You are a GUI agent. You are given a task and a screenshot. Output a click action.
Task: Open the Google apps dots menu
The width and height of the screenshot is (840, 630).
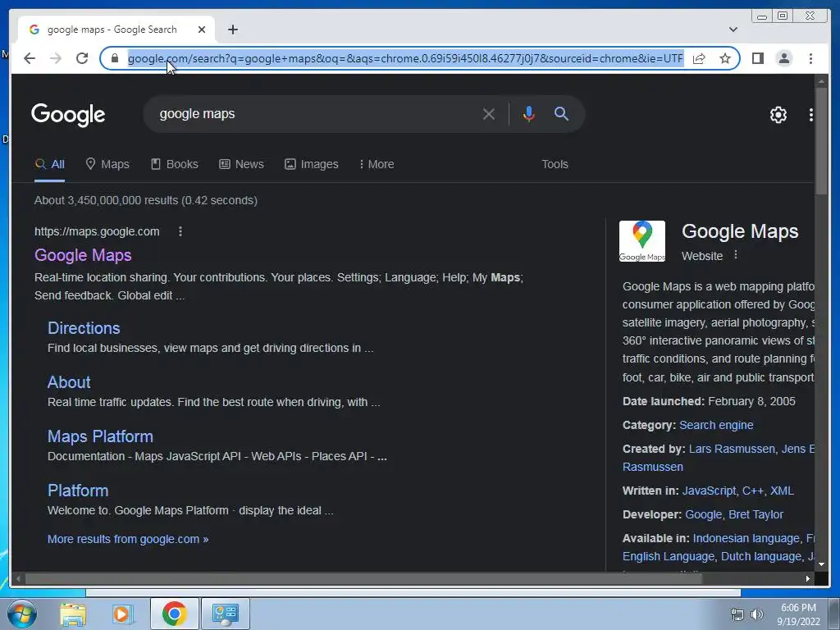click(810, 114)
